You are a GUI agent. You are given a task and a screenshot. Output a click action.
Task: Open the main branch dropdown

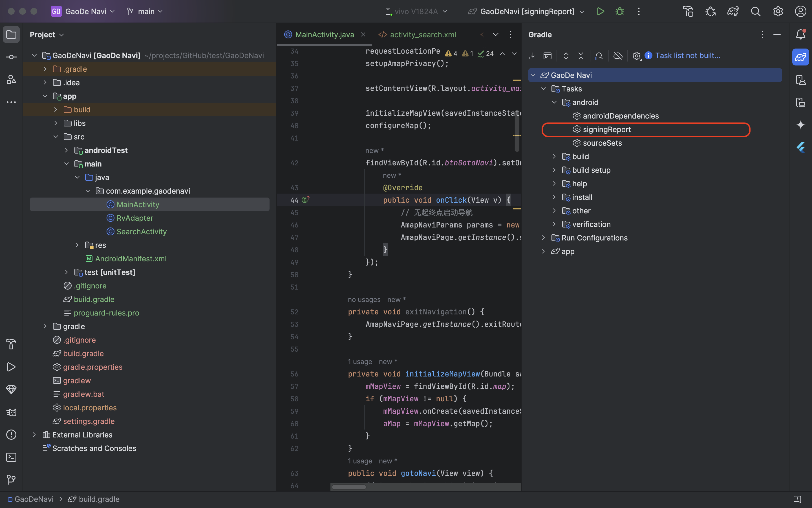coord(145,11)
